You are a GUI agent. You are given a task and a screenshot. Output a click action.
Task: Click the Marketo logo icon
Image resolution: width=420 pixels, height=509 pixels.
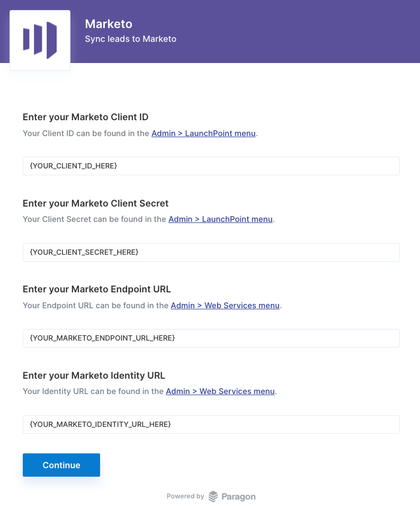point(40,40)
